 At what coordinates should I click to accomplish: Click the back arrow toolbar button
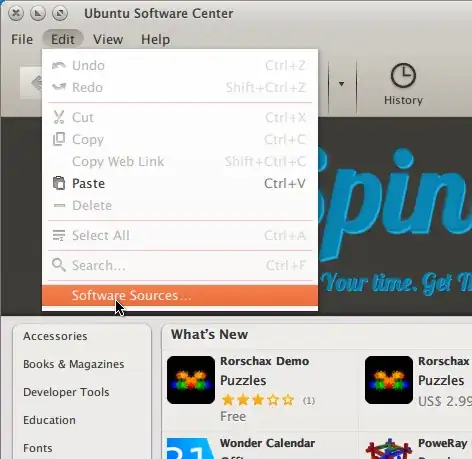[x=31, y=83]
